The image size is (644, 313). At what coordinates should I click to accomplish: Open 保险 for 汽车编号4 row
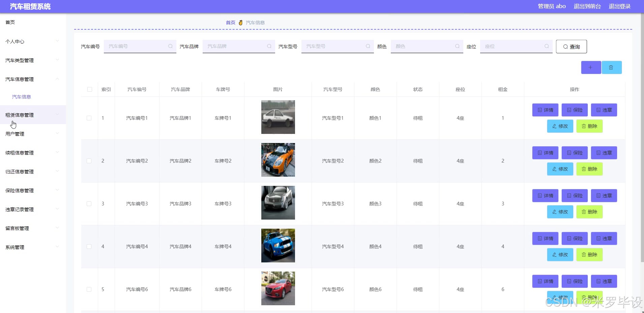click(x=575, y=238)
